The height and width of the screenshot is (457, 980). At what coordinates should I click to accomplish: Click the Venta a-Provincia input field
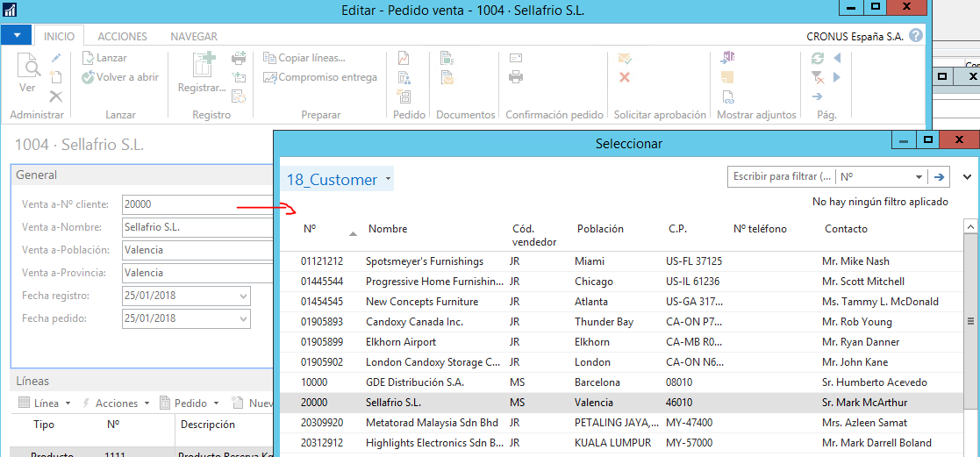click(x=197, y=273)
